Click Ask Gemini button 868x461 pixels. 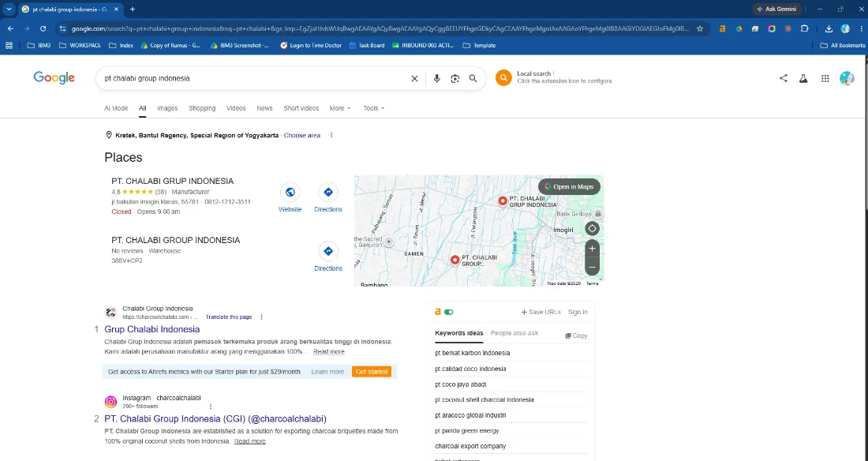coord(777,9)
